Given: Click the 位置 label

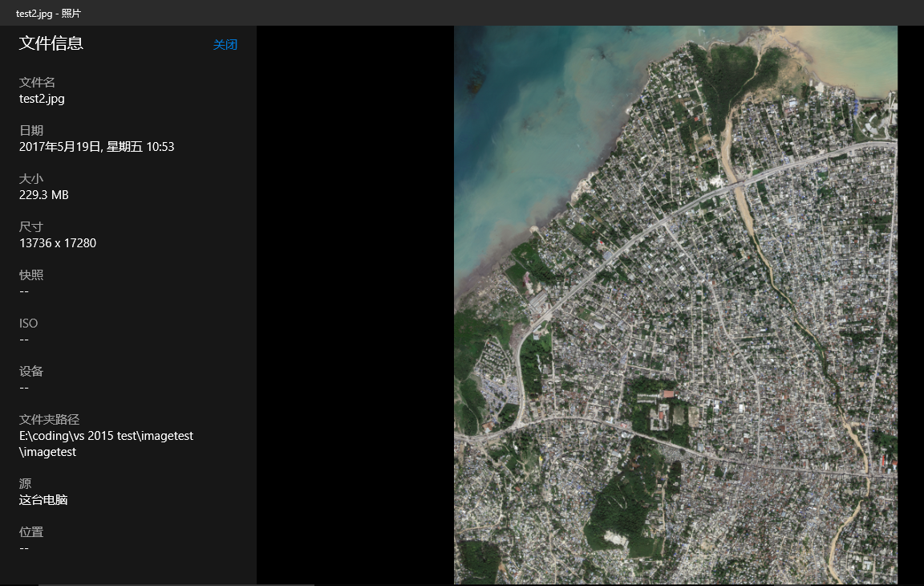Looking at the screenshot, I should coord(31,532).
